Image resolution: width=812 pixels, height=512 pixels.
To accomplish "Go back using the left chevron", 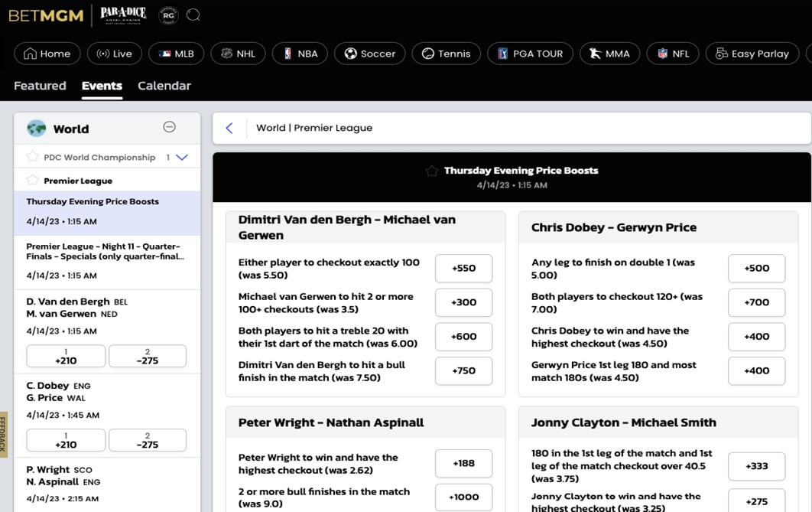I will tap(229, 128).
